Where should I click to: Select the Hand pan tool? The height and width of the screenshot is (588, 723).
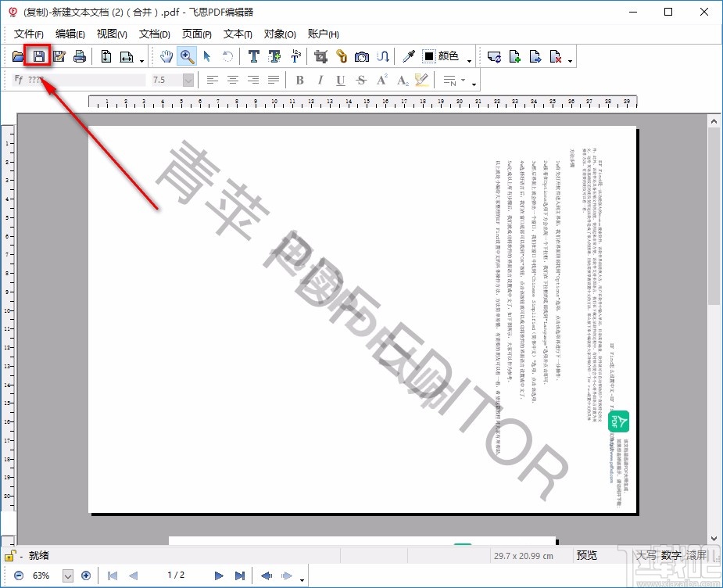(x=166, y=56)
